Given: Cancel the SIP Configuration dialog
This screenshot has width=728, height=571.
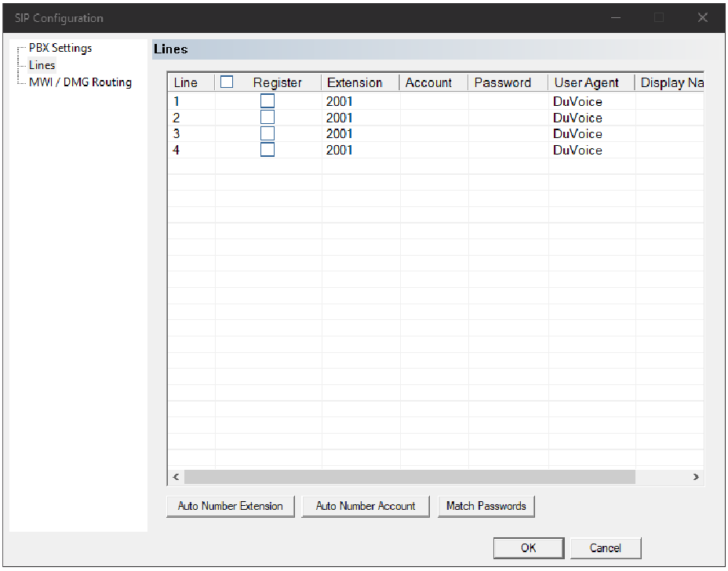Looking at the screenshot, I should [x=605, y=548].
